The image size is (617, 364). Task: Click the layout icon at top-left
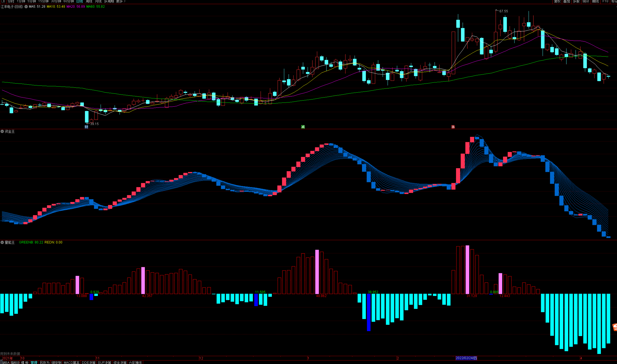(x=3, y=1)
